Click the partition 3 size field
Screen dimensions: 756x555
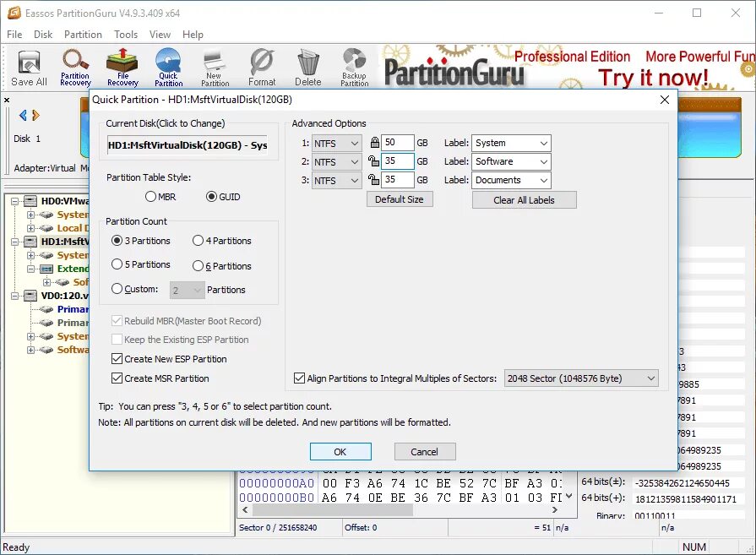click(397, 179)
